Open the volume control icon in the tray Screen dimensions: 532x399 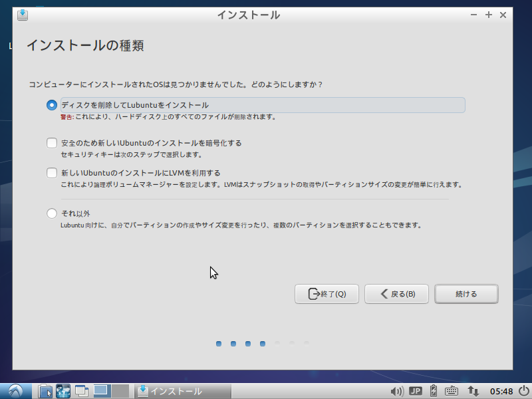pyautogui.click(x=397, y=391)
